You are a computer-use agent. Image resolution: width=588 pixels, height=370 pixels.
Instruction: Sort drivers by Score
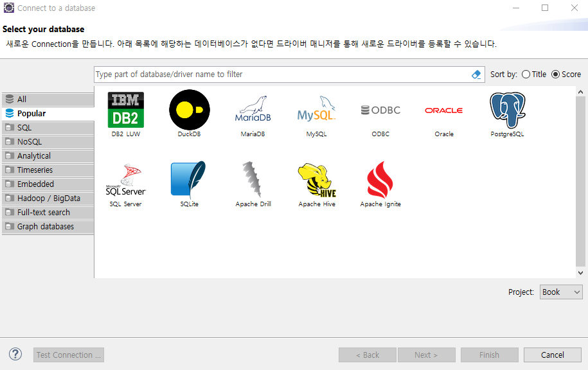coord(566,75)
